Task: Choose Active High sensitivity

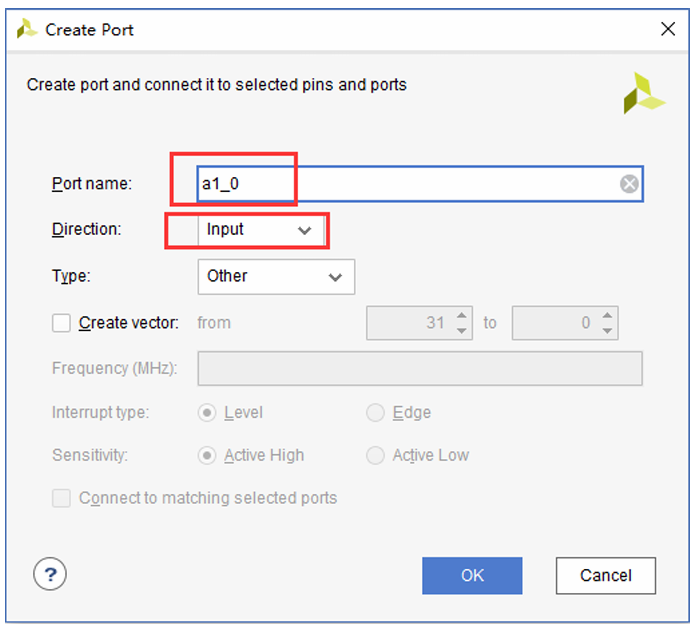Action: (x=207, y=455)
